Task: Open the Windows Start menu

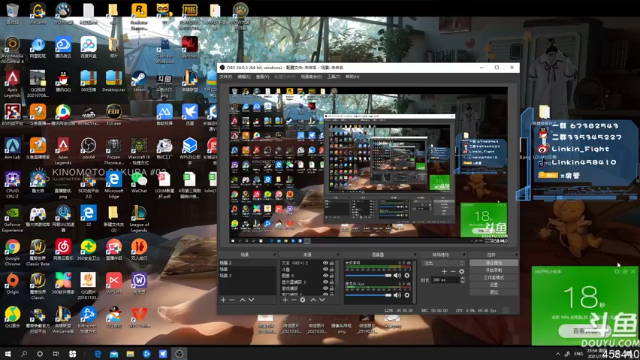Action: click(8, 353)
